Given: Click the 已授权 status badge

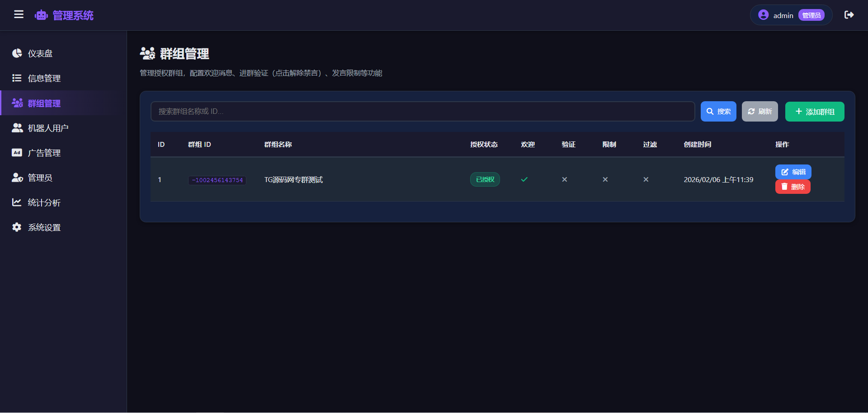Looking at the screenshot, I should pos(485,179).
